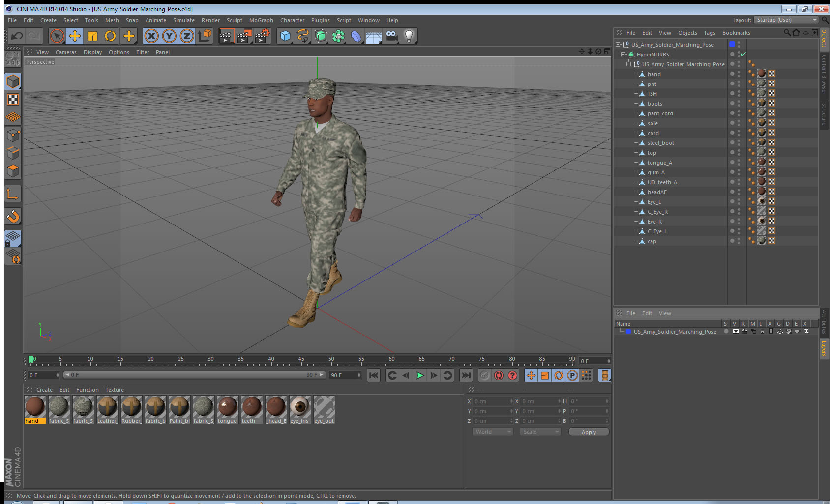Toggle HyperNURBS green enable checkmark

743,54
